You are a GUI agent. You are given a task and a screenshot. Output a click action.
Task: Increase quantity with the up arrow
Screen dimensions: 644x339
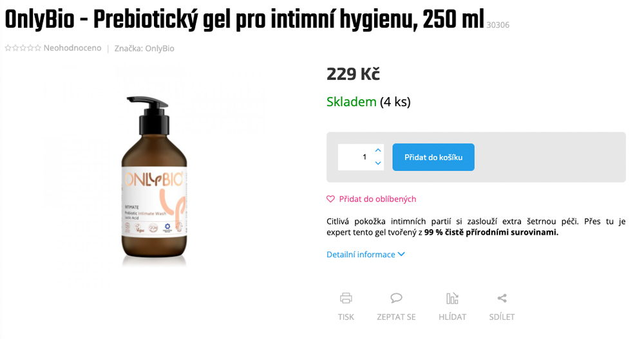coord(378,151)
